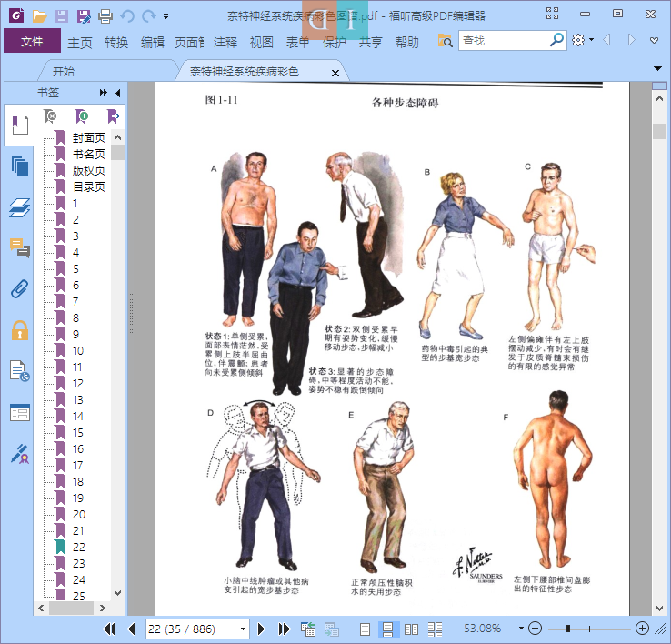Open the 帮助 ribbon tab
This screenshot has width=671, height=644.
407,43
